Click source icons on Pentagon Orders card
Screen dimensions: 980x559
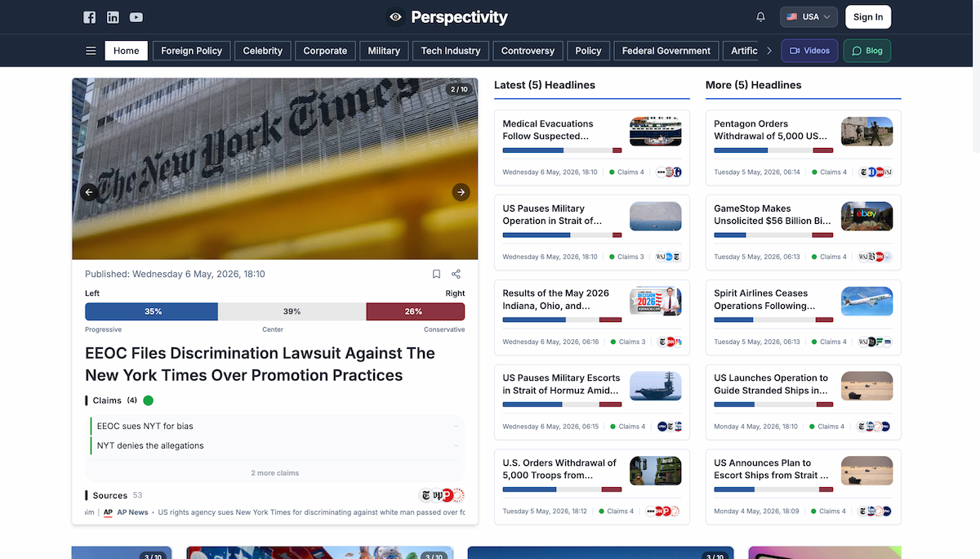(876, 172)
